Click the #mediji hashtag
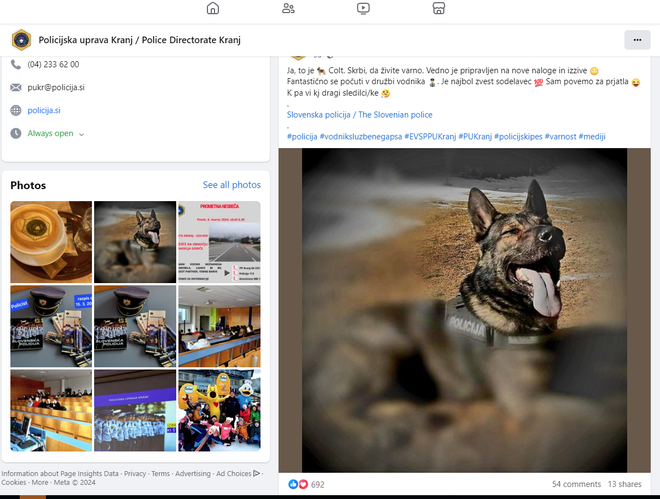 point(592,136)
